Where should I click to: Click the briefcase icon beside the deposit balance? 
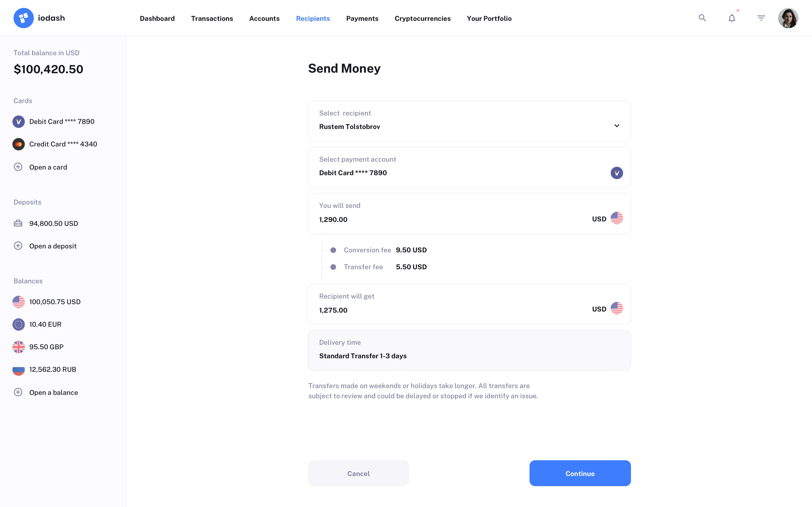point(18,223)
